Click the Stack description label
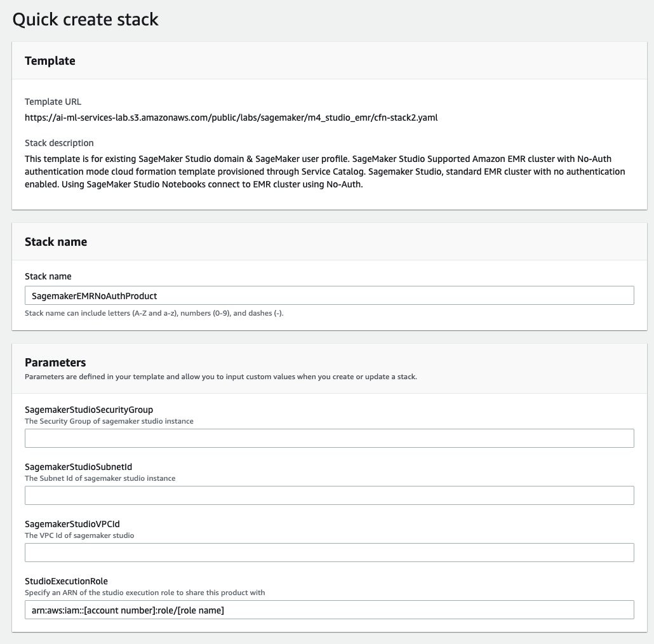654x644 pixels. [59, 143]
